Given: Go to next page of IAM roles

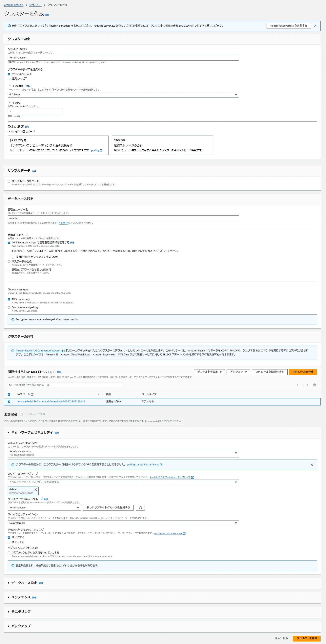Looking at the screenshot, I should [x=308, y=385].
